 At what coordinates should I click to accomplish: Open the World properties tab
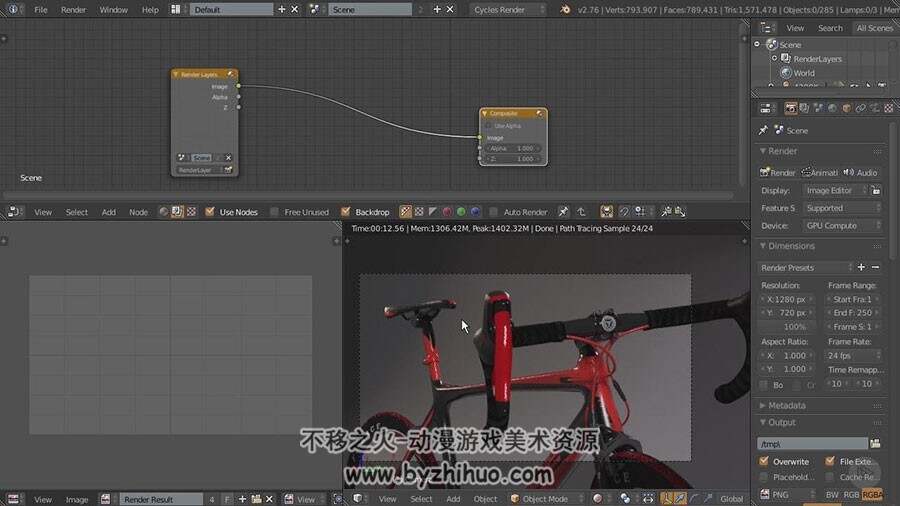click(x=832, y=108)
